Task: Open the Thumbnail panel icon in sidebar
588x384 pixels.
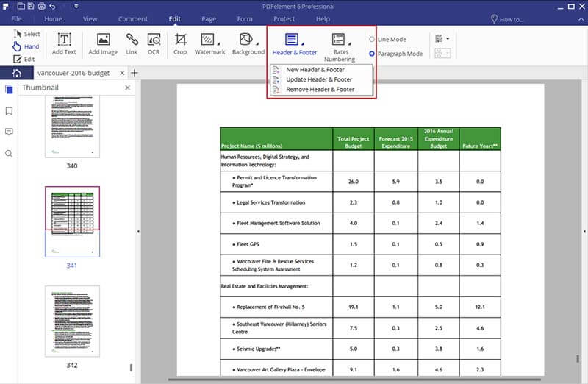Action: coord(9,89)
